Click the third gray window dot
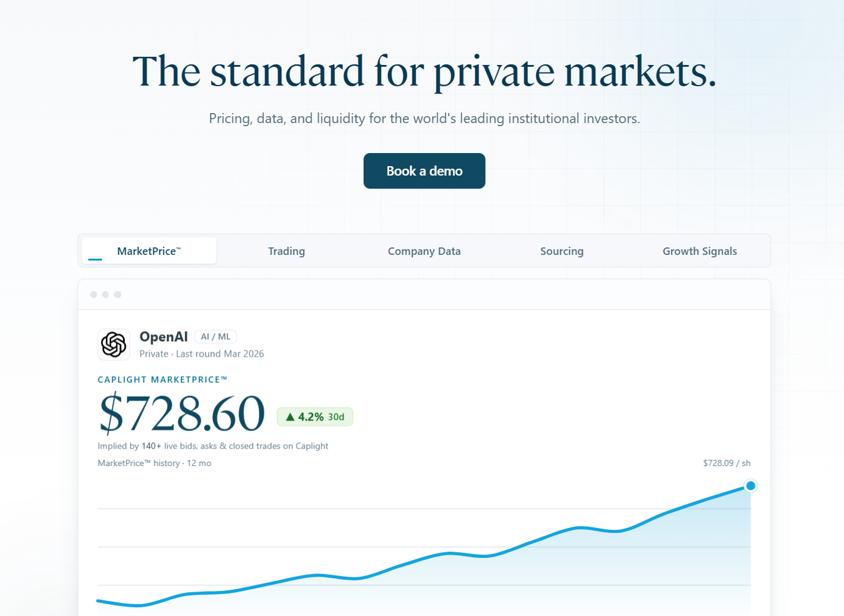 [x=117, y=294]
